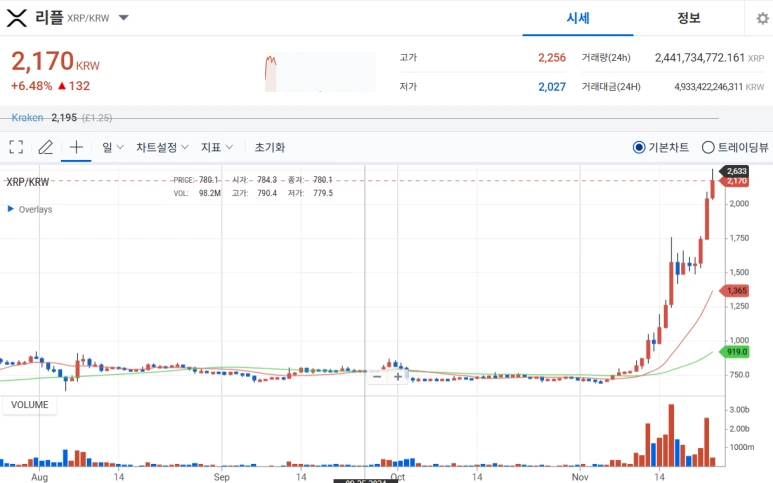
Task: Click the 2,256 high price value
Action: coord(552,58)
